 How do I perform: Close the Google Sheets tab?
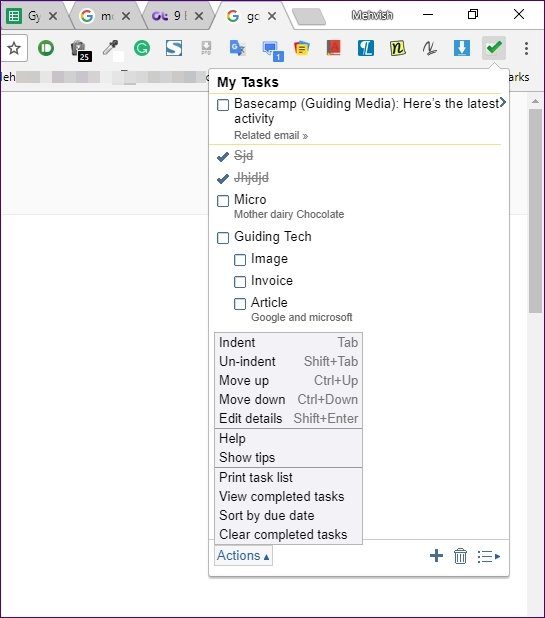tap(53, 16)
